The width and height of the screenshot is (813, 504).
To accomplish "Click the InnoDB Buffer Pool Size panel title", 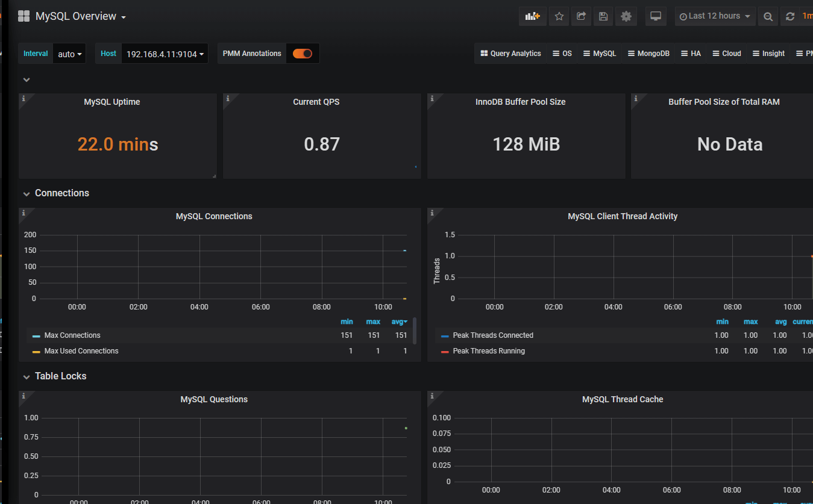I will pos(521,102).
